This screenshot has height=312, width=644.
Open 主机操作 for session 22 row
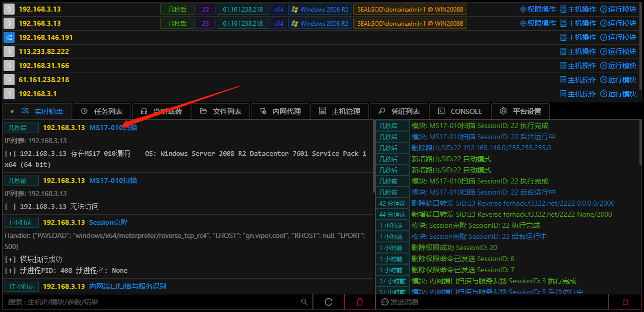point(578,9)
